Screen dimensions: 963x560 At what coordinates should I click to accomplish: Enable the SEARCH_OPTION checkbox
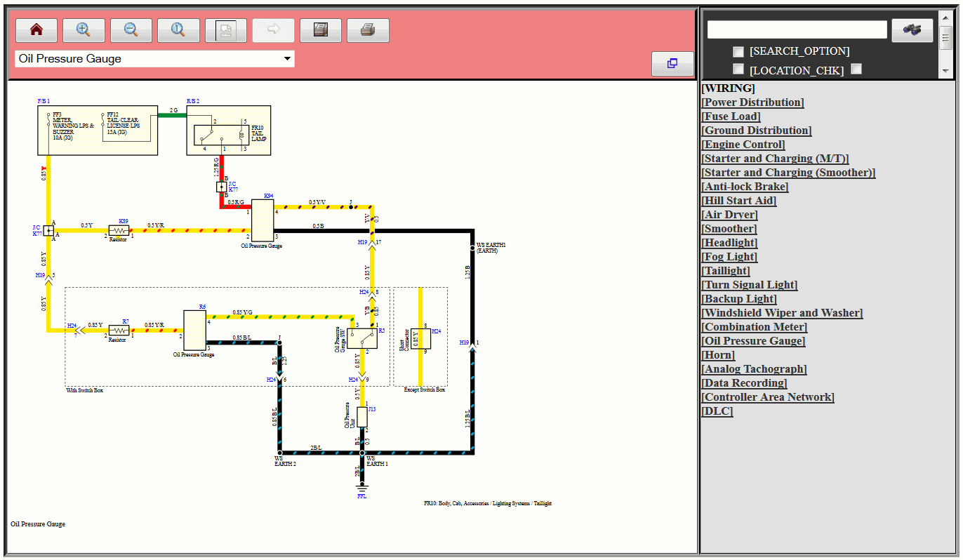click(738, 51)
